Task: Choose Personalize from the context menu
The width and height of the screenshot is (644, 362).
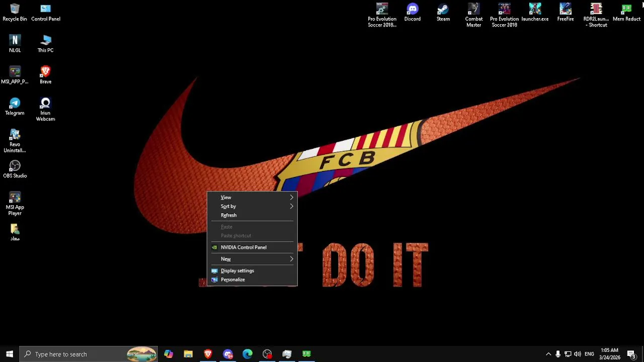Action: (252, 280)
